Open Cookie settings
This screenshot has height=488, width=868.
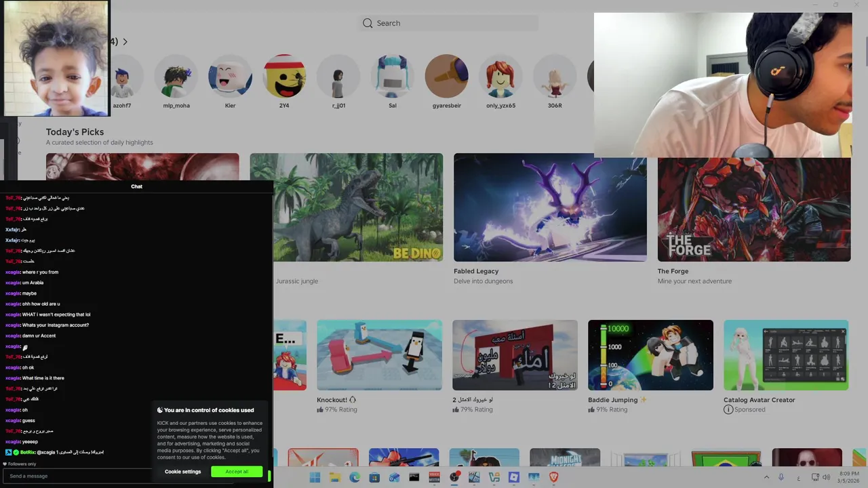182,472
